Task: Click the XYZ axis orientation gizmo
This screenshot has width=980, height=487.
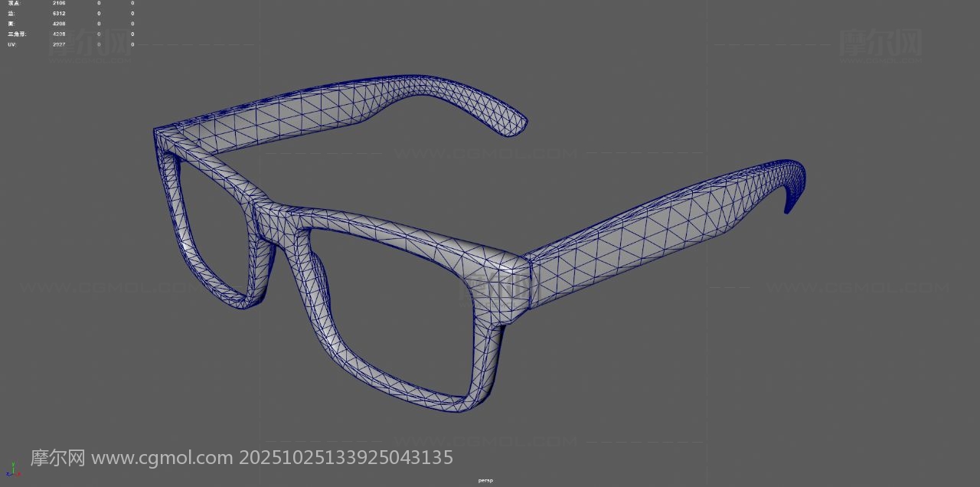Action: [11, 469]
